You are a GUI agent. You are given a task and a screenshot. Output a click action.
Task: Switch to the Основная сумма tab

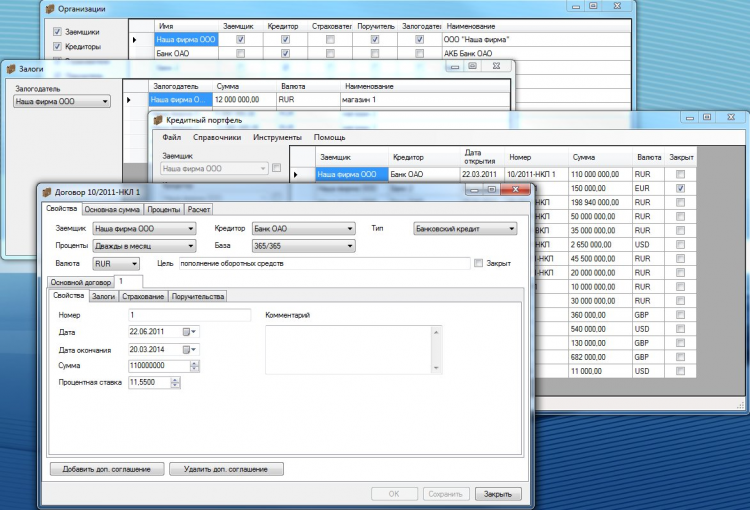pyautogui.click(x=112, y=210)
